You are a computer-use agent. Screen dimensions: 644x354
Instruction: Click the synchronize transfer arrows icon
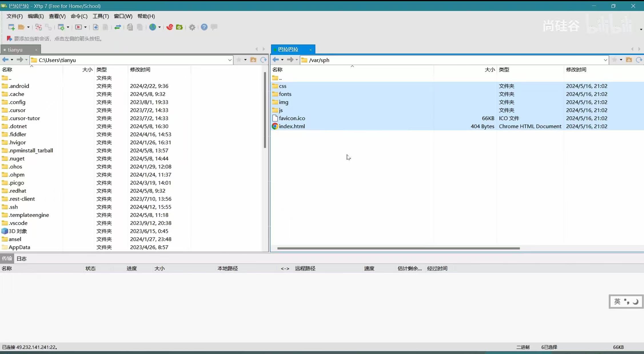coord(117,27)
